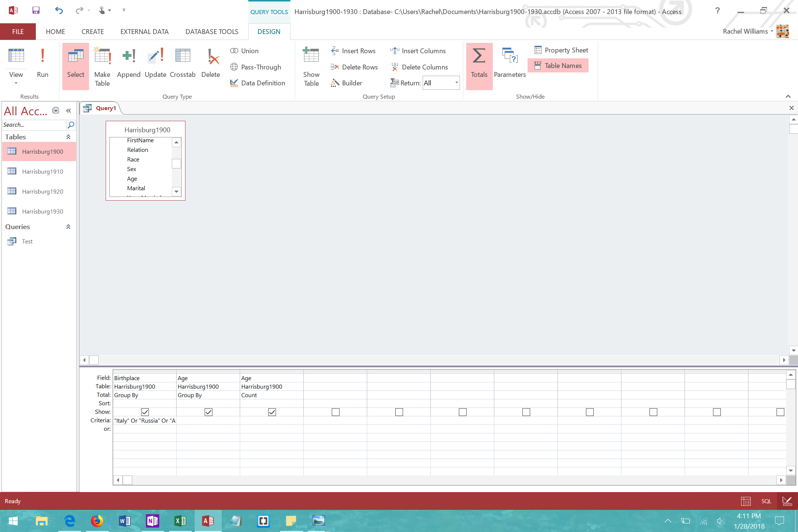Collapse the Tables group in navigation pane
This screenshot has width=798, height=532.
click(68, 137)
